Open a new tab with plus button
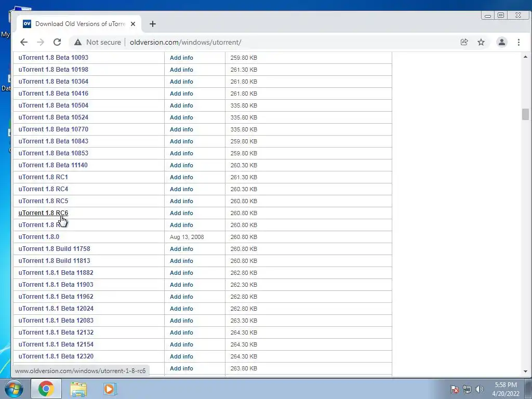Viewport: 532px width, 399px height. 153,24
